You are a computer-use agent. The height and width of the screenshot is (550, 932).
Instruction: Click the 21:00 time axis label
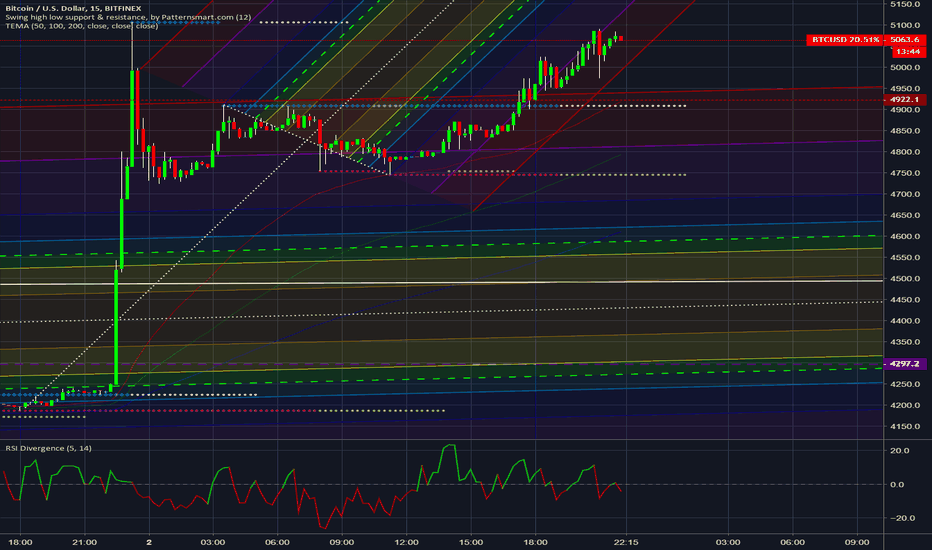84,542
